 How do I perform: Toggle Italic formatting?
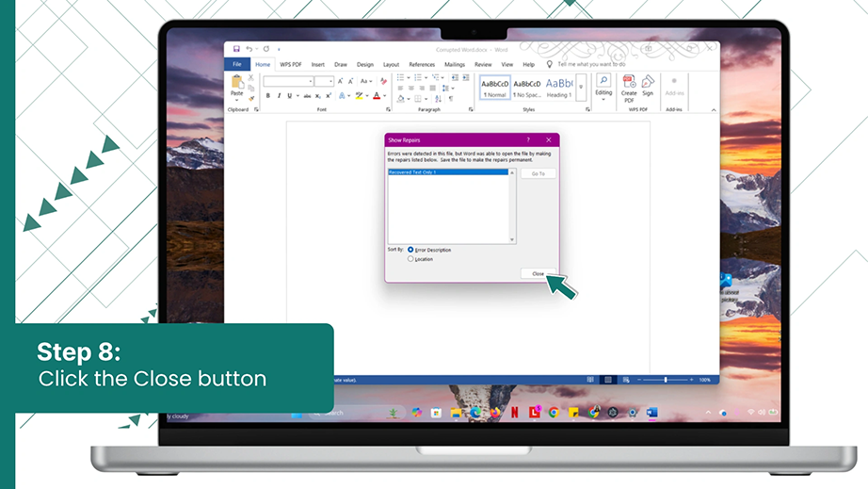279,96
